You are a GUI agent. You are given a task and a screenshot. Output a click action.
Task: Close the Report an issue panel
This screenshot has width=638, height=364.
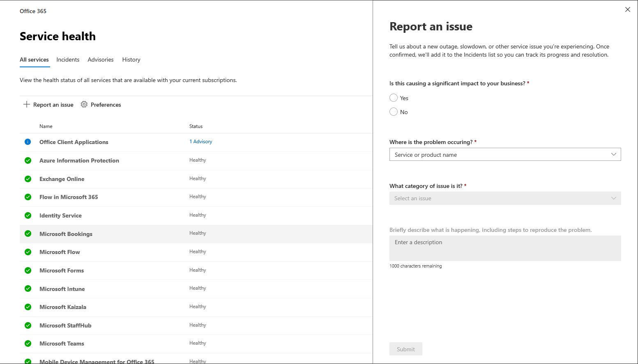tap(628, 9)
